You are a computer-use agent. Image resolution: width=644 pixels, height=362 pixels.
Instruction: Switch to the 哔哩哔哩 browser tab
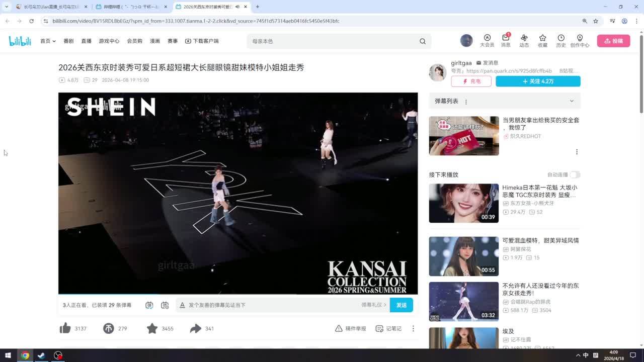(x=131, y=7)
